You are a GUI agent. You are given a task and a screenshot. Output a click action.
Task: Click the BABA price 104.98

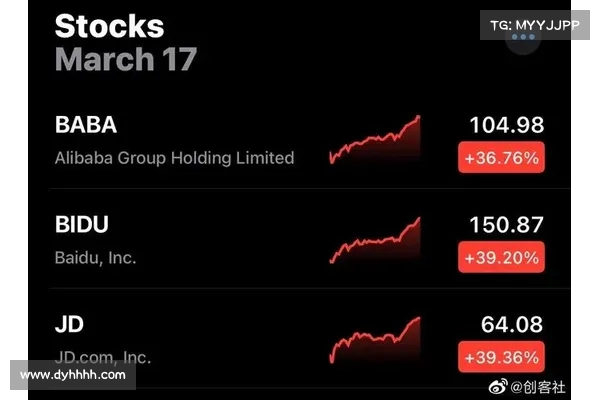click(507, 125)
